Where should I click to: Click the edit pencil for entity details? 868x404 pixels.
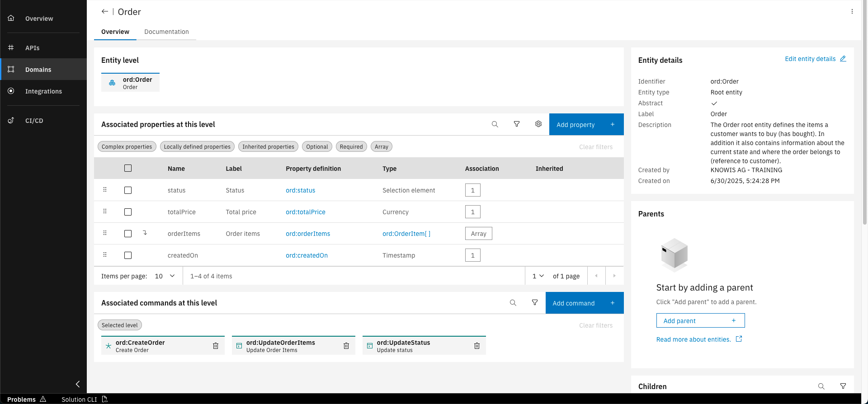tap(843, 59)
